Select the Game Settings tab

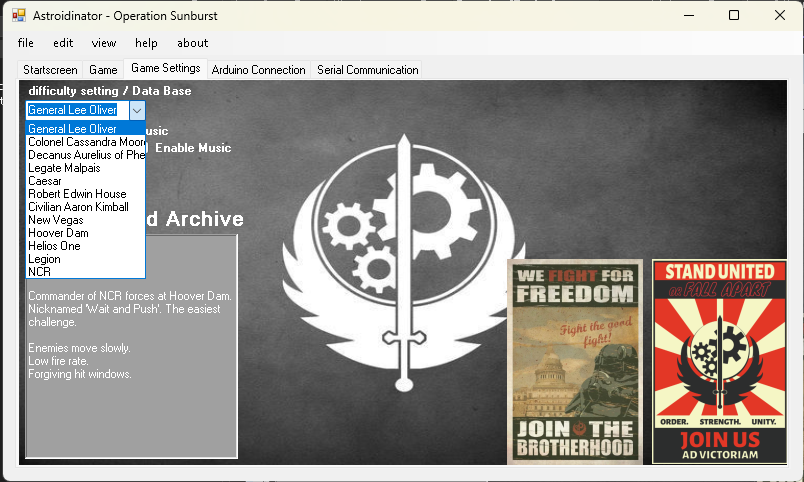pyautogui.click(x=166, y=68)
